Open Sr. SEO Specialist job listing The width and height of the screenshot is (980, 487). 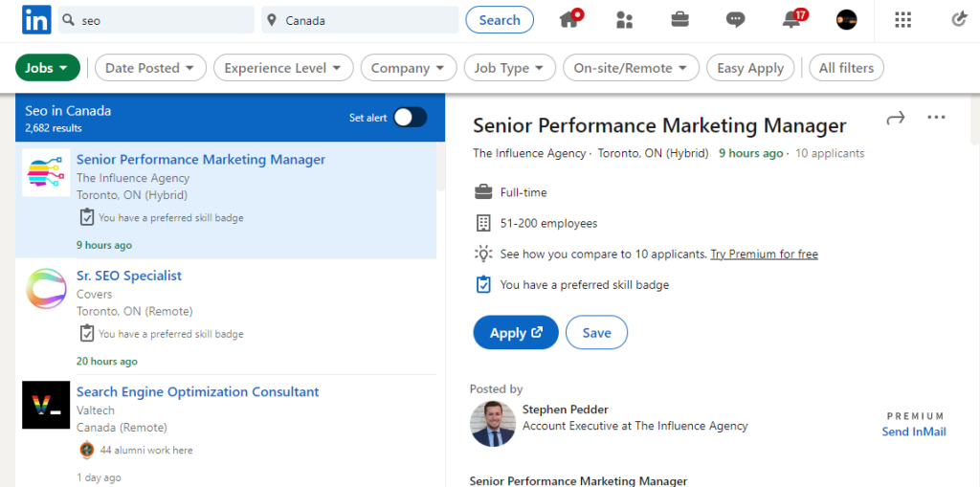coord(129,276)
